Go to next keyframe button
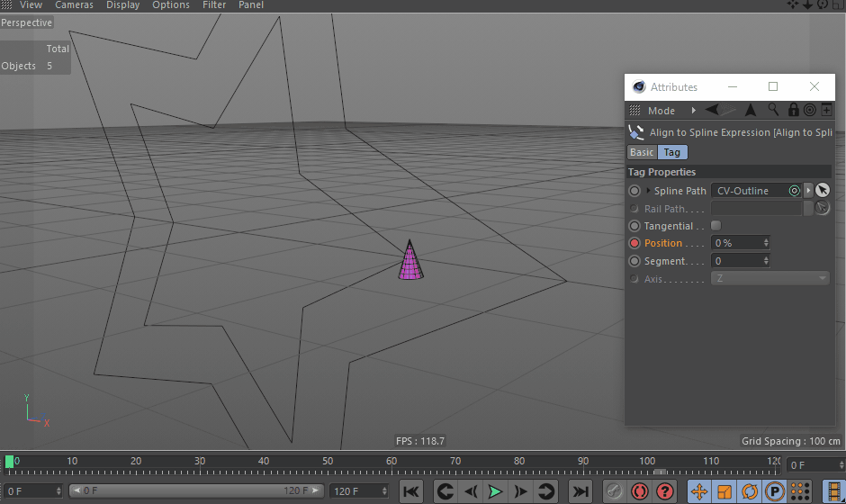The height and width of the screenshot is (504, 846). pyautogui.click(x=546, y=491)
